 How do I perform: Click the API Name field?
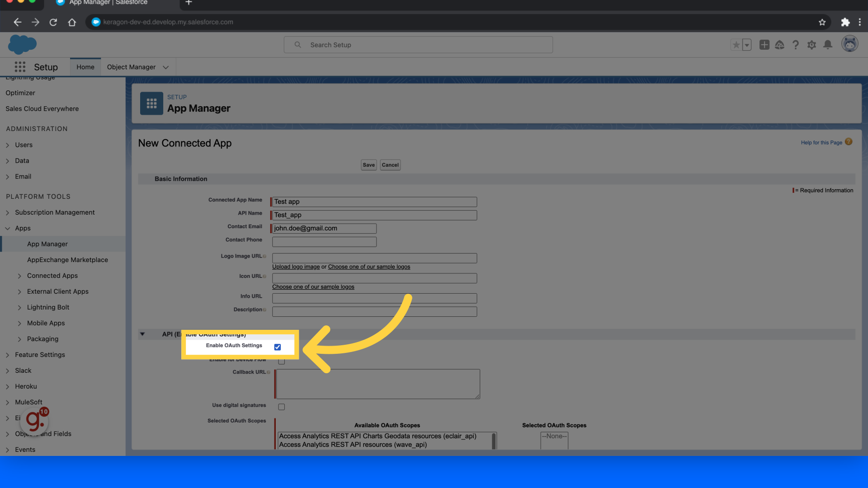pos(374,215)
